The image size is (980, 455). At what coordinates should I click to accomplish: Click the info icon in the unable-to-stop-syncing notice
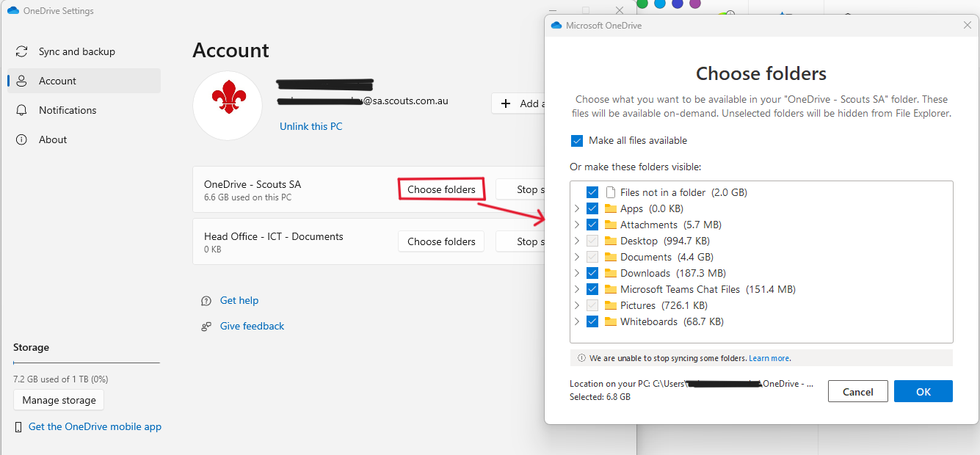pos(582,358)
